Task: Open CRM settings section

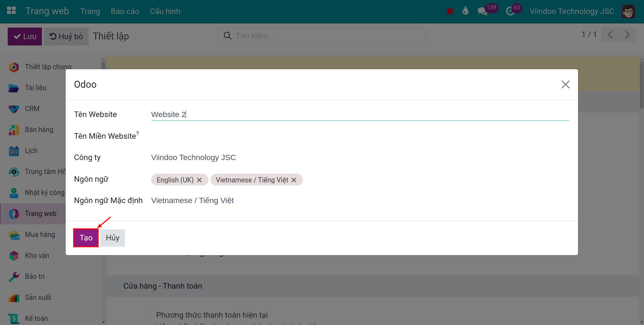Action: click(50, 109)
